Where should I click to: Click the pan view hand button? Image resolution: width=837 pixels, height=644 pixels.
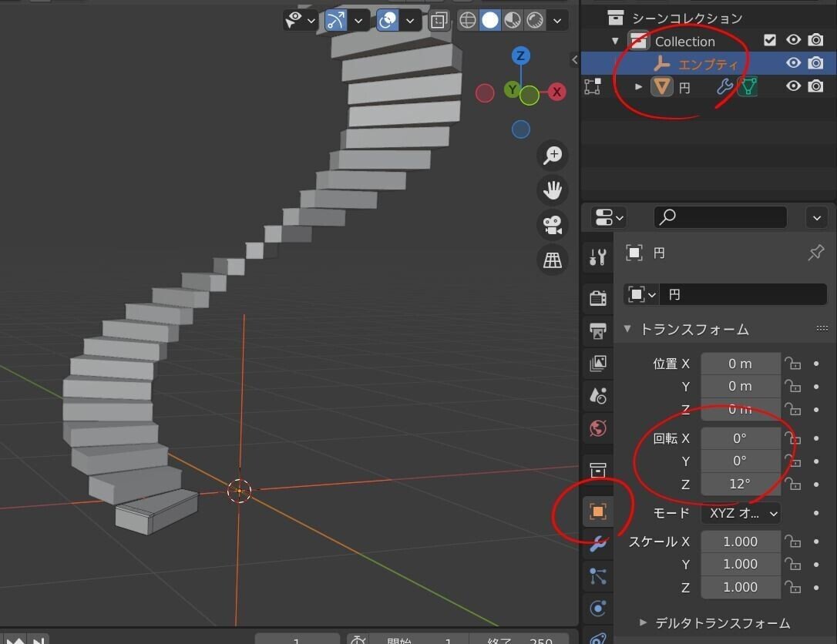click(553, 190)
